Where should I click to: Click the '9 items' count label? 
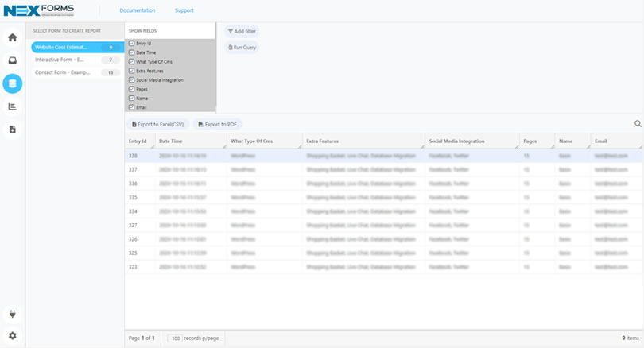(630, 338)
